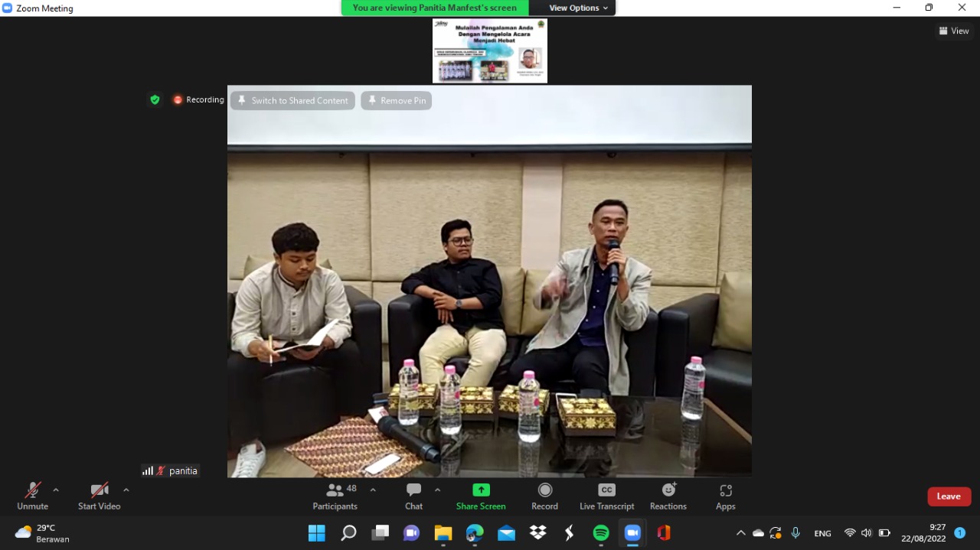Screen dimensions: 980x550
Task: Click the Recording indicator
Action: [x=198, y=99]
